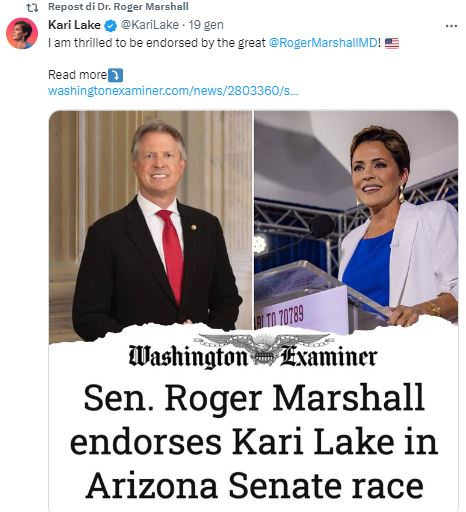Click the photo of the woman at the podium
The height and width of the screenshot is (512, 466).
coord(356,222)
